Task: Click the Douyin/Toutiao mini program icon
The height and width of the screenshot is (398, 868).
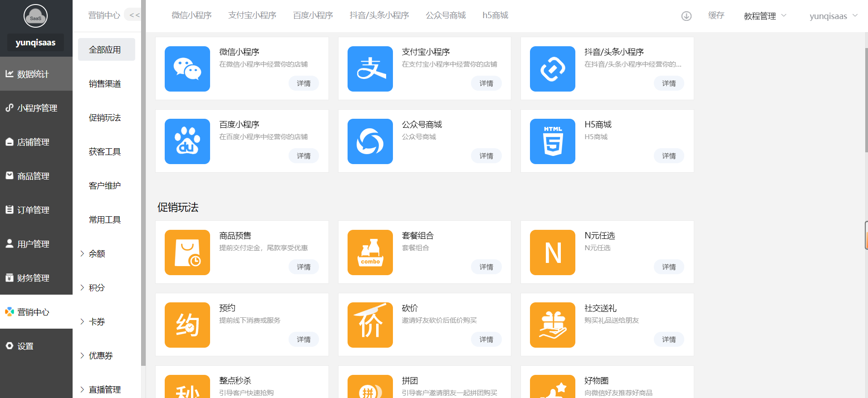Action: [553, 69]
